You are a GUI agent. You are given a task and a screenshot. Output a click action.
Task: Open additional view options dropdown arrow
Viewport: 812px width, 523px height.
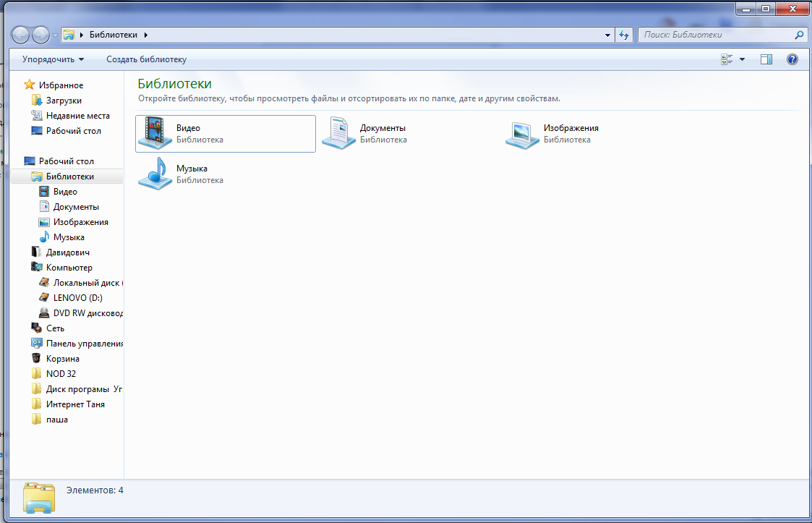[742, 59]
